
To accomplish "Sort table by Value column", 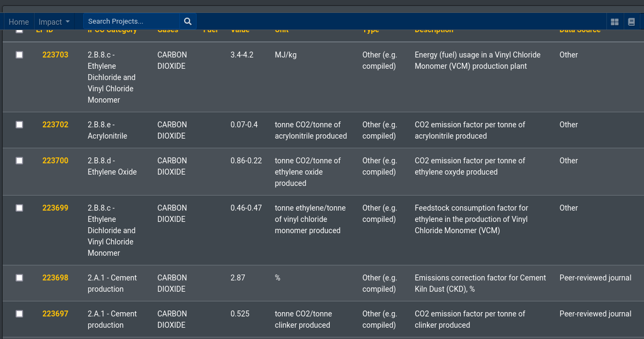I will click(240, 30).
